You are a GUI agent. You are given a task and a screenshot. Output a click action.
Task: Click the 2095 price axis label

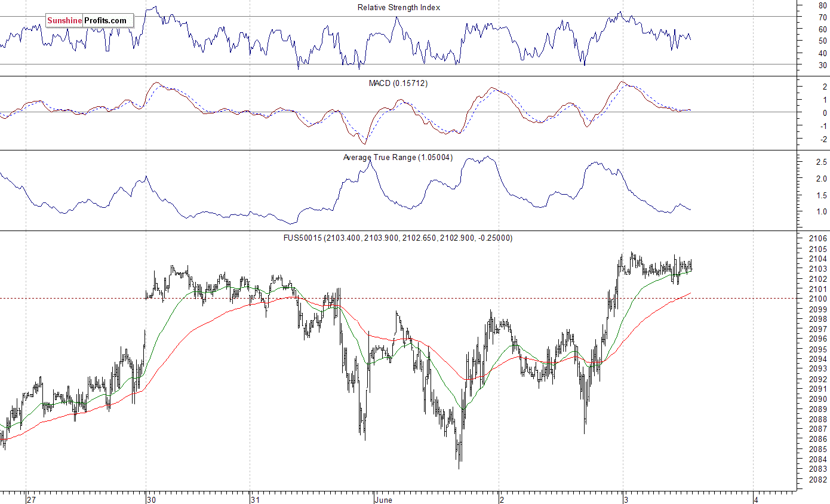[818, 349]
